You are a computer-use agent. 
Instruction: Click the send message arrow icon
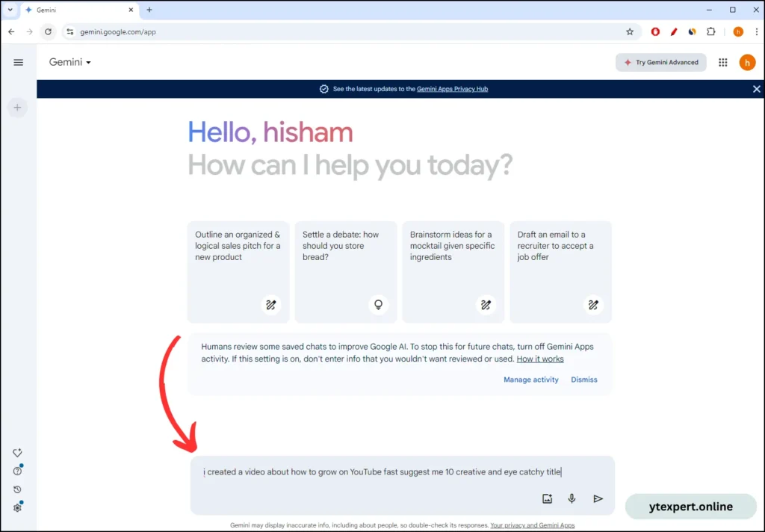click(598, 498)
